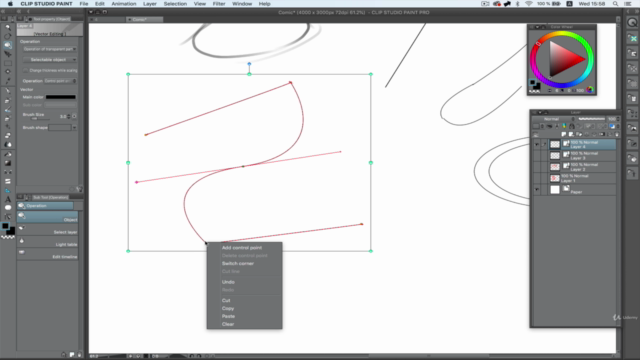Screen dimensions: 640x360
Task: Select the Object sub tool
Action: [x=47, y=217]
